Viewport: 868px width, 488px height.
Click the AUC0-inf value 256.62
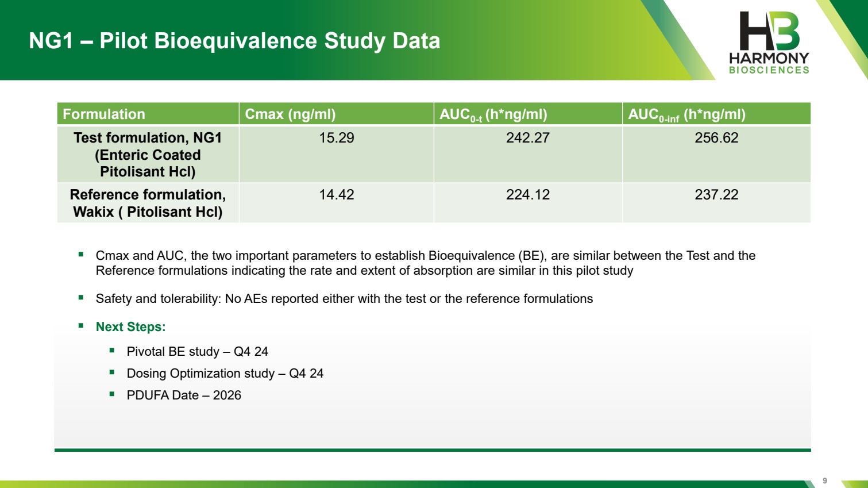click(x=716, y=138)
